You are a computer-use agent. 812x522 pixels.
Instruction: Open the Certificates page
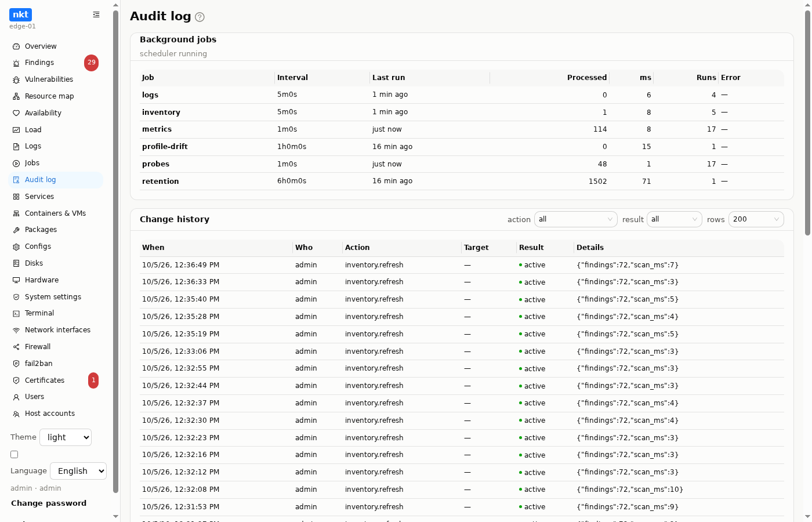pyautogui.click(x=56, y=380)
